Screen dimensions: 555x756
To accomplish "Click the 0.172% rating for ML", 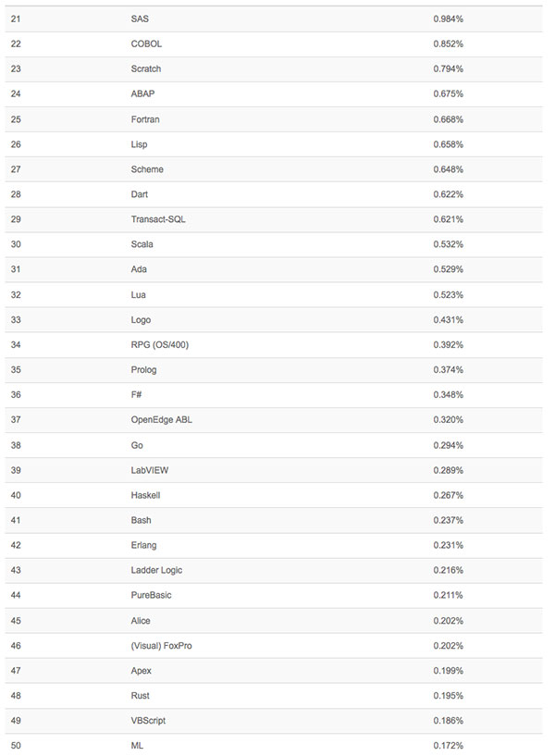I will pos(448,746).
